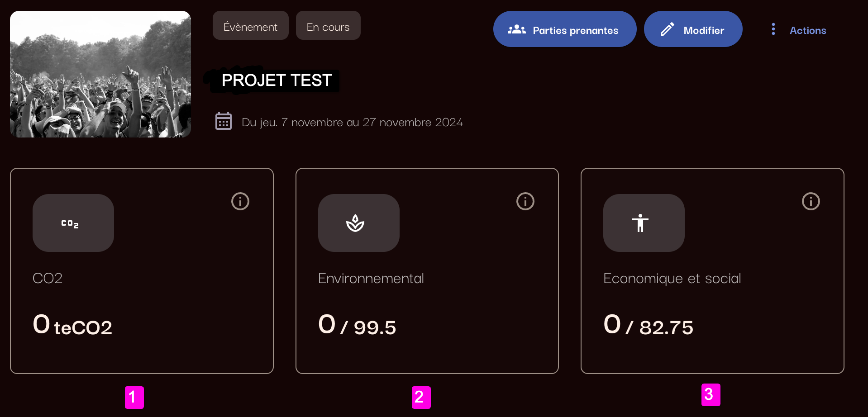Select the Évènement tag
Image resolution: width=868 pixels, height=417 pixels.
[250, 26]
